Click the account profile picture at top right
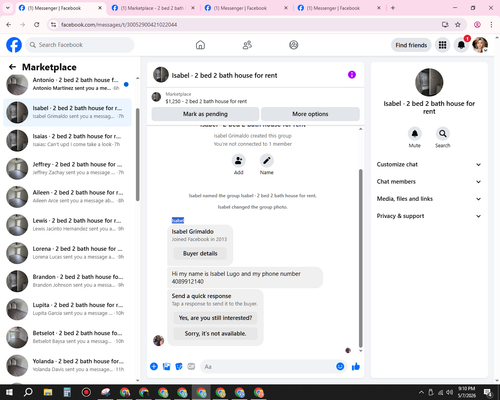This screenshot has height=400, width=500. click(x=480, y=45)
